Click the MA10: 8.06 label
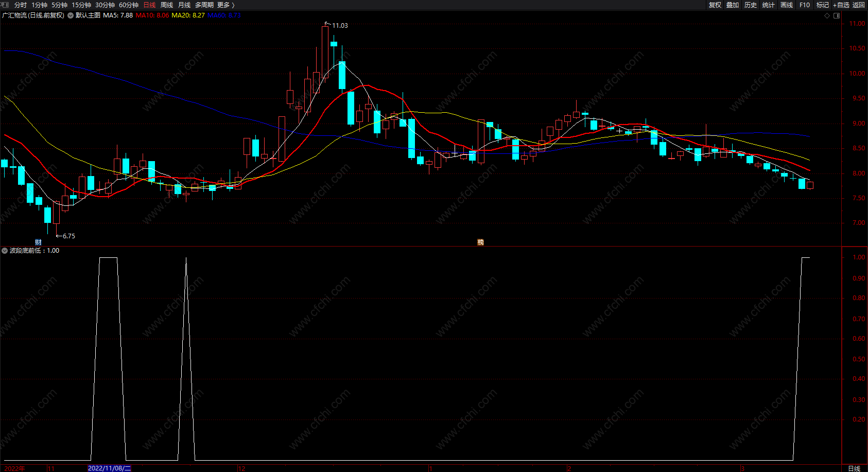This screenshot has height=472, width=868. coord(152,15)
